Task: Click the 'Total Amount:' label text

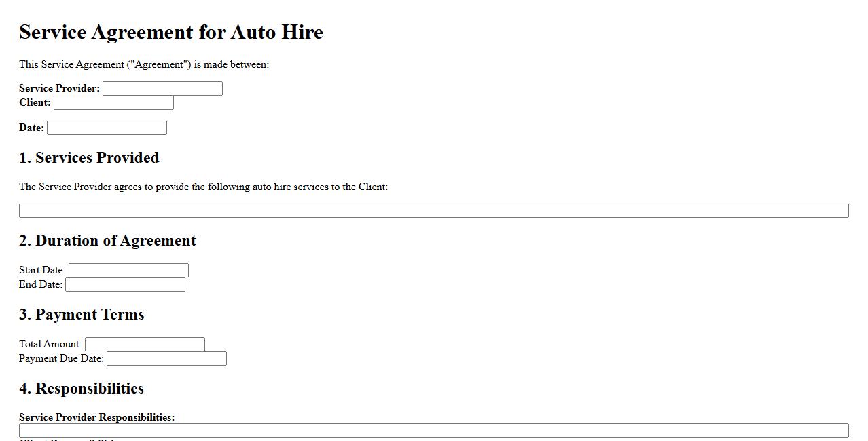Action: tap(50, 344)
